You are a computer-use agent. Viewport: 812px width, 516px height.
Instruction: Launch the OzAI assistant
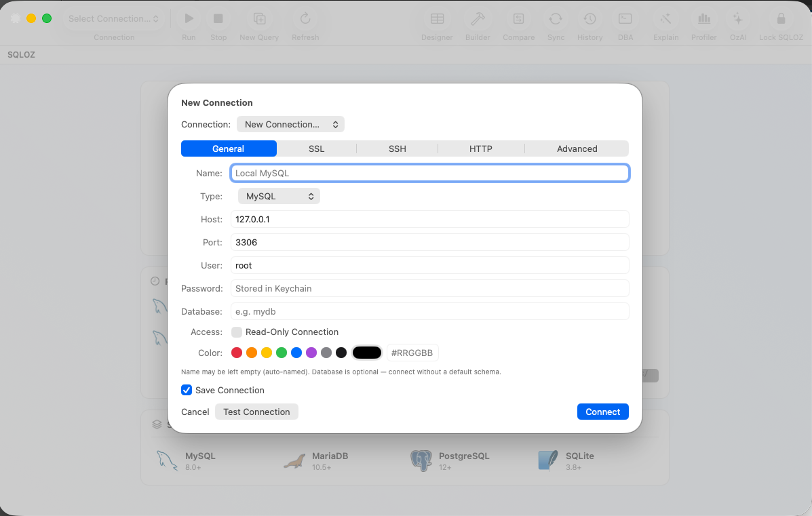click(738, 18)
